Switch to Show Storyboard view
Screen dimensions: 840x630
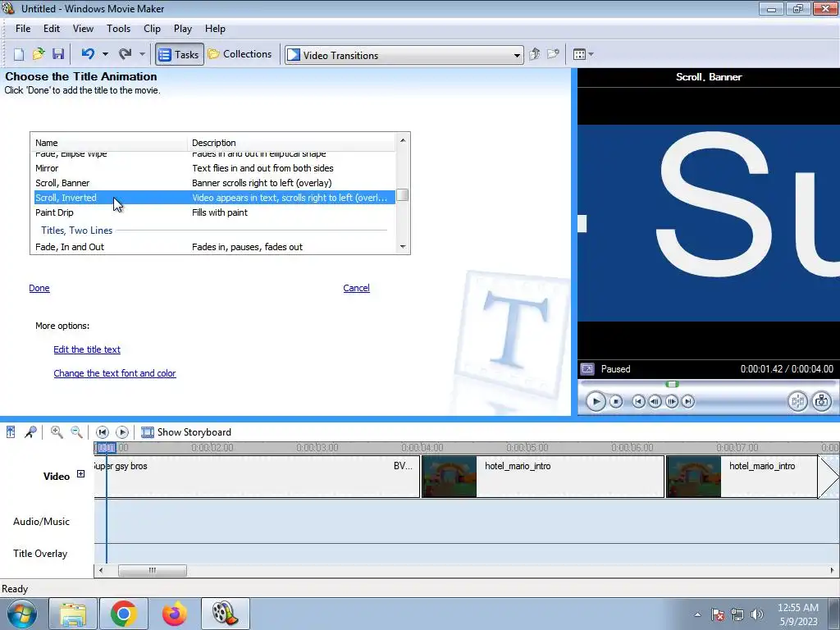(x=186, y=432)
